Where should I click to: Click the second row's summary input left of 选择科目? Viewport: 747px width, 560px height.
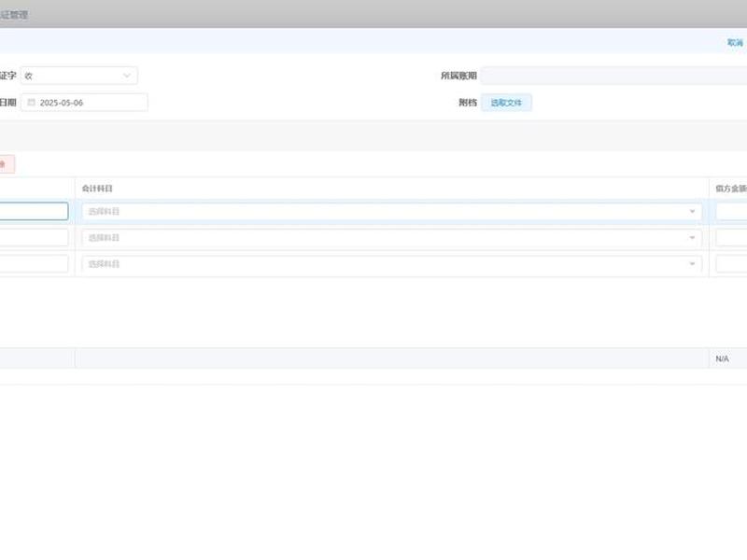[34, 238]
